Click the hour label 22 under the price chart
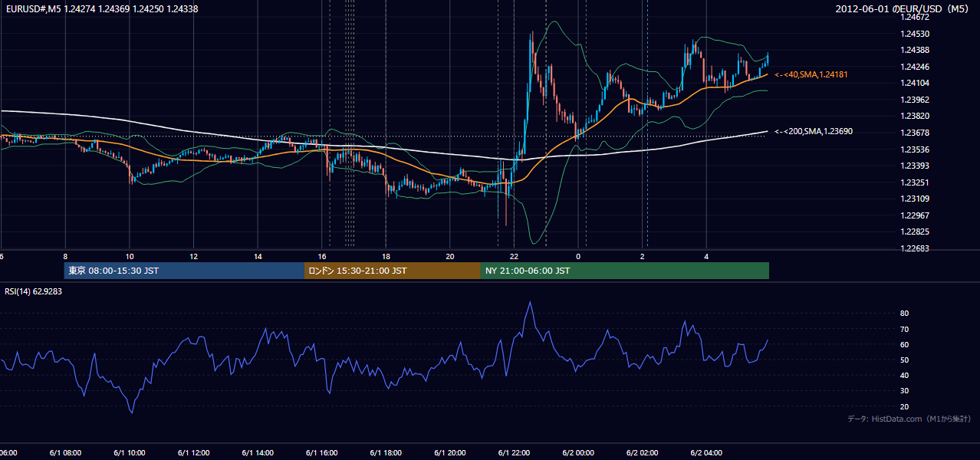980x460 pixels. tap(514, 257)
